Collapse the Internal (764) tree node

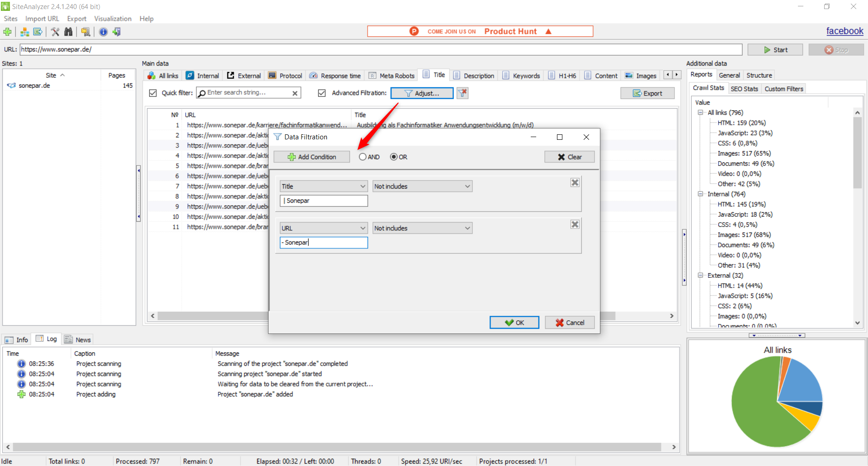click(x=700, y=194)
